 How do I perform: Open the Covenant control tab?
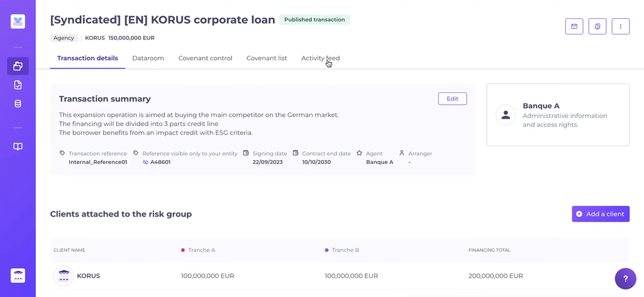tap(205, 58)
